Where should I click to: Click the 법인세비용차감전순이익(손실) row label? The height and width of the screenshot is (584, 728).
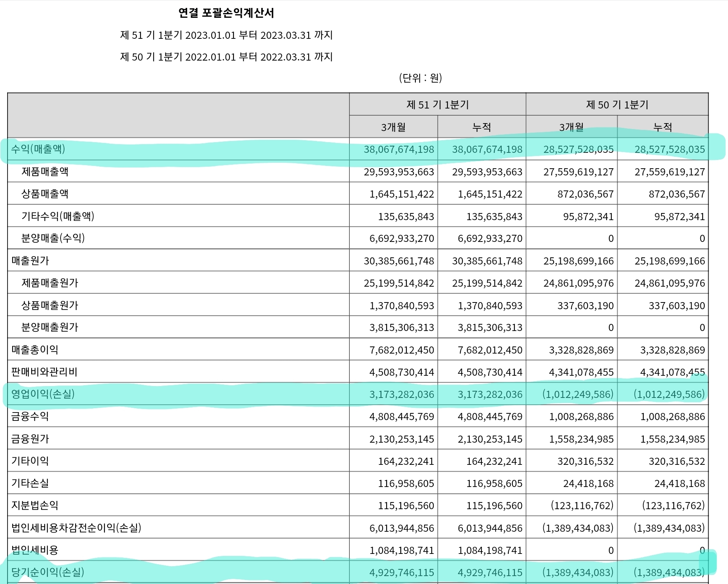(x=76, y=528)
